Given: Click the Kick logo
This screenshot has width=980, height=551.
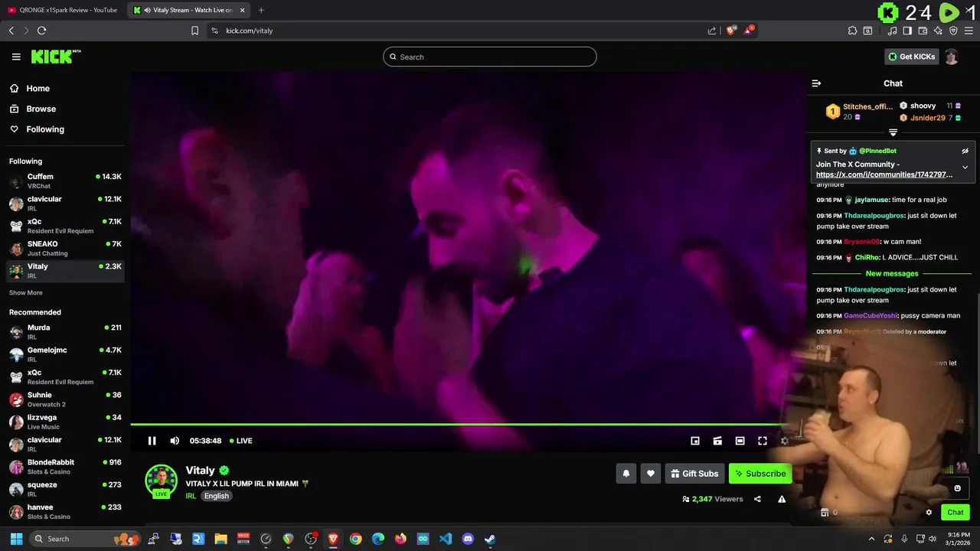Looking at the screenshot, I should point(56,57).
